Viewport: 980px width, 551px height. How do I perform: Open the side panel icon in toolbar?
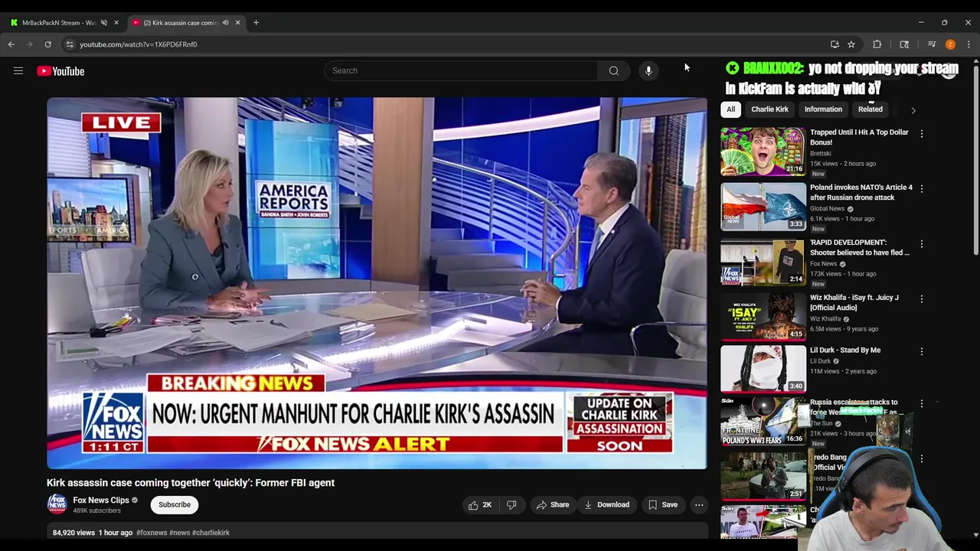pos(904,44)
